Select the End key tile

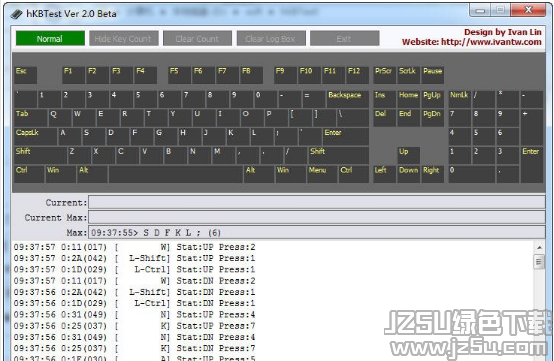[408, 118]
